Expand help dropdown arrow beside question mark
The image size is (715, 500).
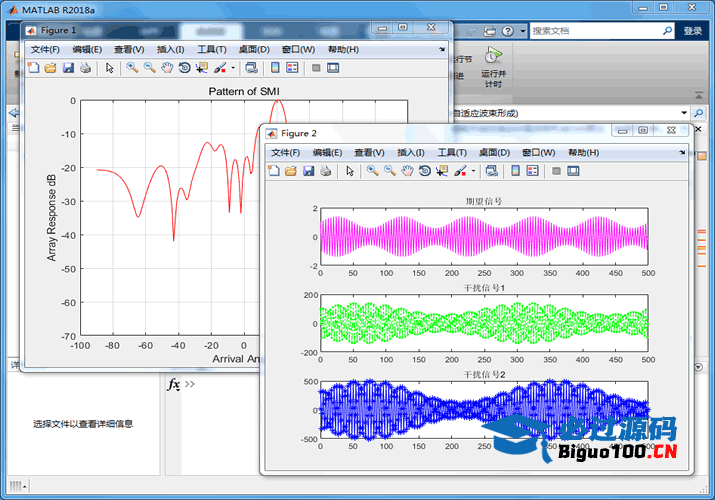(x=523, y=31)
